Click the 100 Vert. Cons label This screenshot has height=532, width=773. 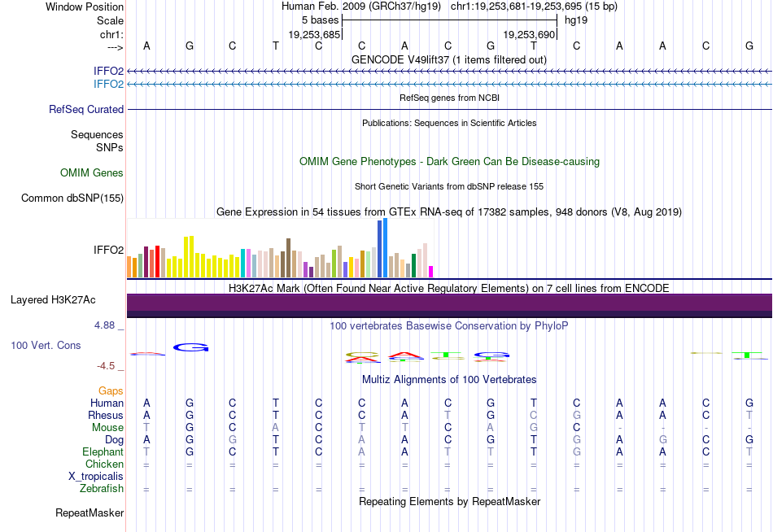point(46,345)
